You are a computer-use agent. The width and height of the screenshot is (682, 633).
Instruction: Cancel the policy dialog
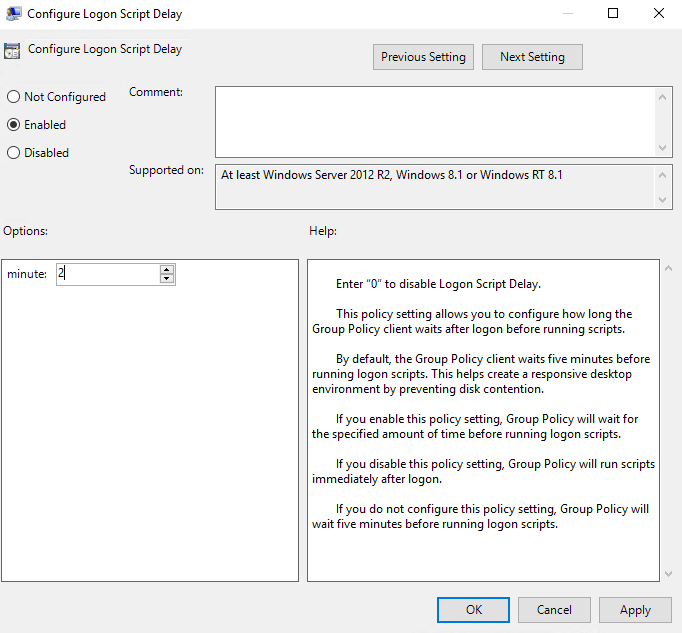coord(554,610)
